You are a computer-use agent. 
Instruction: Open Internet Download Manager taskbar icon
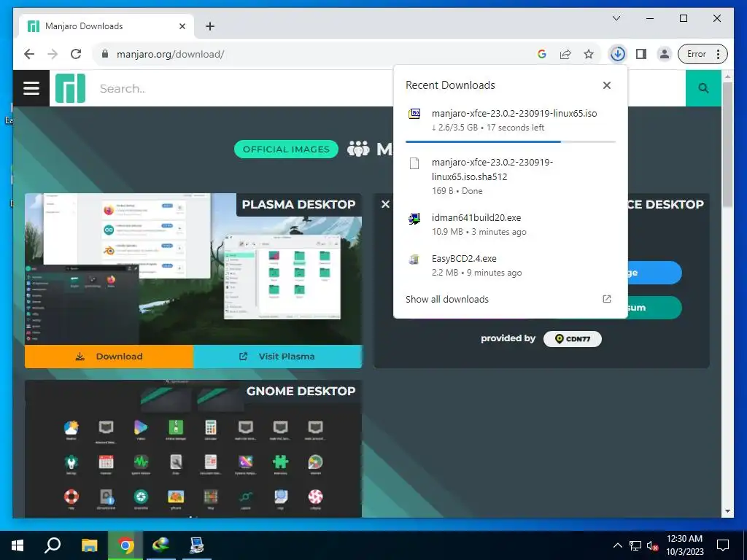pos(161,545)
